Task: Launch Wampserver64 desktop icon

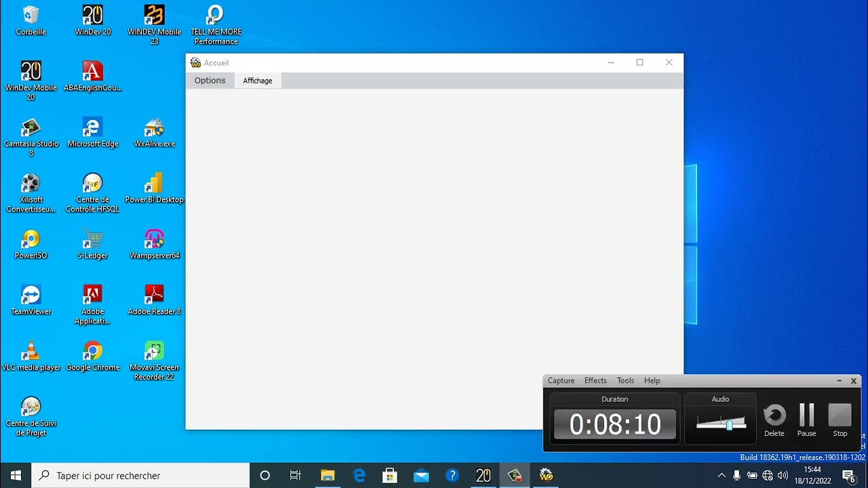Action: pos(155,244)
